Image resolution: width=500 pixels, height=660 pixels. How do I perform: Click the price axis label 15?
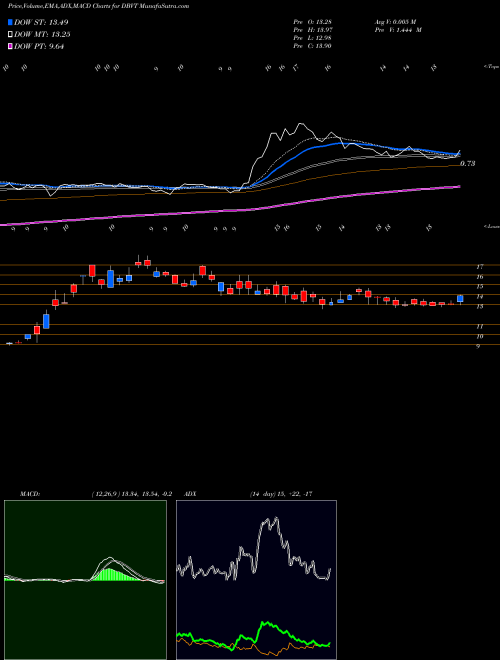[x=479, y=287]
